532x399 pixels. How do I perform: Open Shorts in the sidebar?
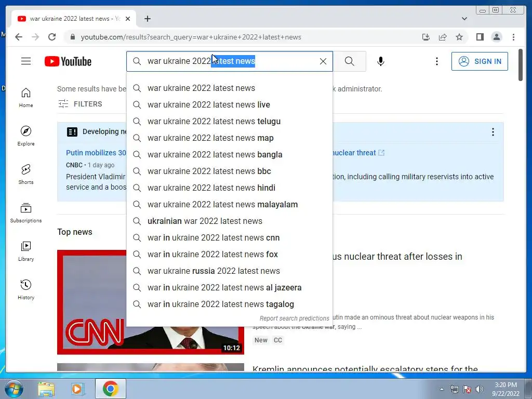coord(26,175)
